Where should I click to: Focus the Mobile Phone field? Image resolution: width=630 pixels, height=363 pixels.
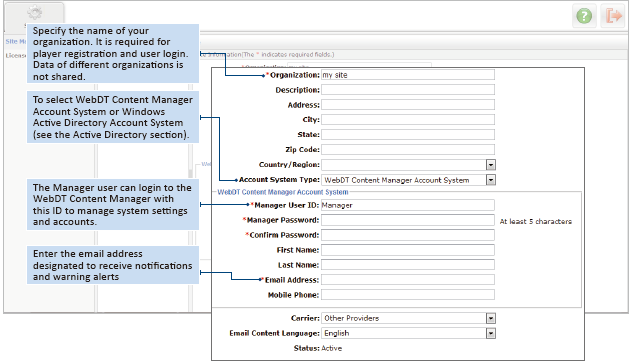(408, 295)
